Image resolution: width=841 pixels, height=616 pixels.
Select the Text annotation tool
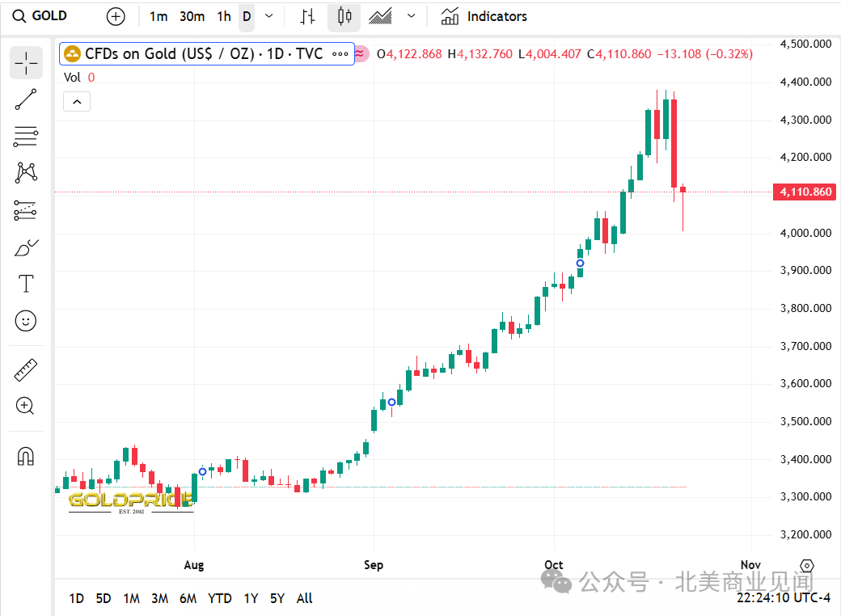click(26, 284)
